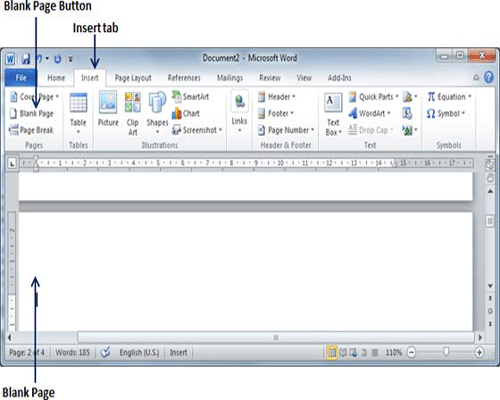This screenshot has width=500, height=400.
Task: Select the Insert tab
Action: [90, 78]
